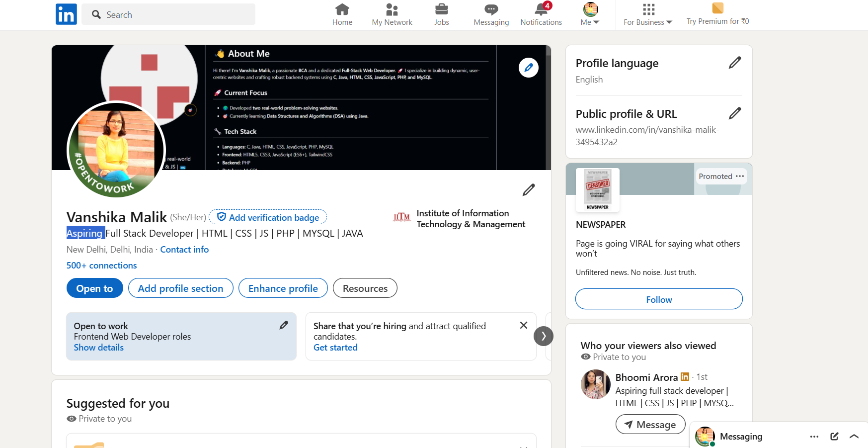The height and width of the screenshot is (448, 868).
Task: Click the Suggested for you heading
Action: point(118,403)
